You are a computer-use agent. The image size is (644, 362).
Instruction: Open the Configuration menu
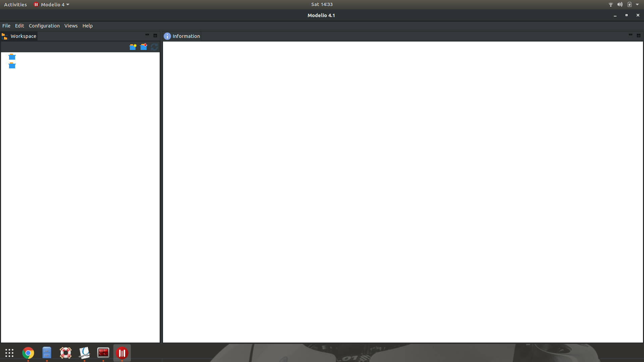coord(44,26)
